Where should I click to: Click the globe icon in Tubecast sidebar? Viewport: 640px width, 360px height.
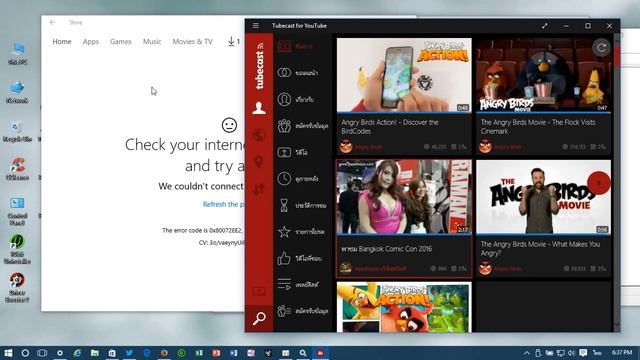point(259,135)
